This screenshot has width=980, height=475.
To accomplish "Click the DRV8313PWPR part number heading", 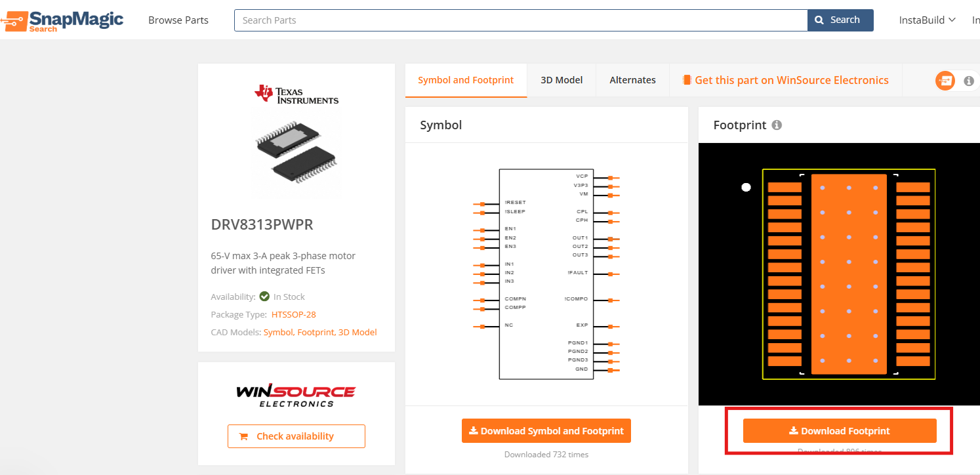I will 262,224.
